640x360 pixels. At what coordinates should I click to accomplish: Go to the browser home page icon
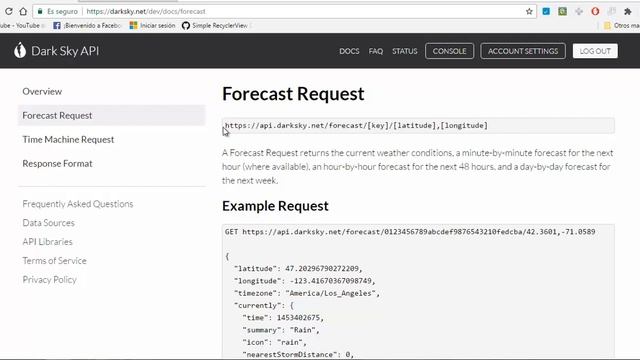(x=23, y=11)
